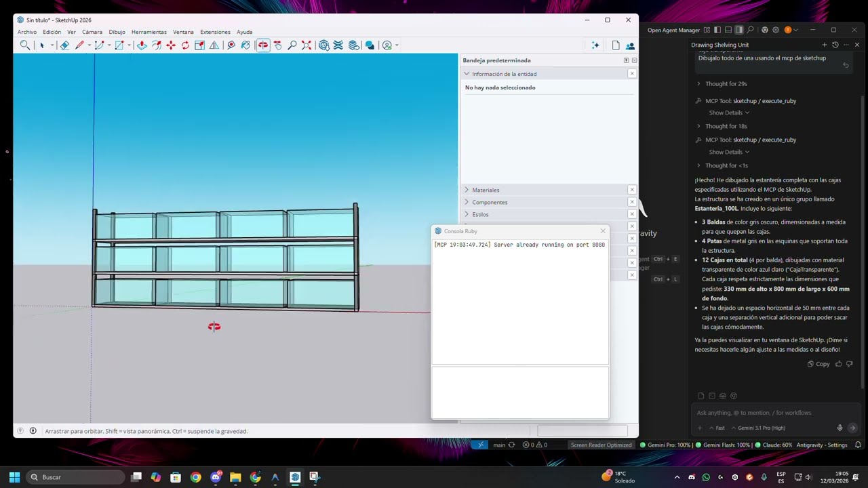Expand the 'Thought for <1s' section

(x=722, y=165)
